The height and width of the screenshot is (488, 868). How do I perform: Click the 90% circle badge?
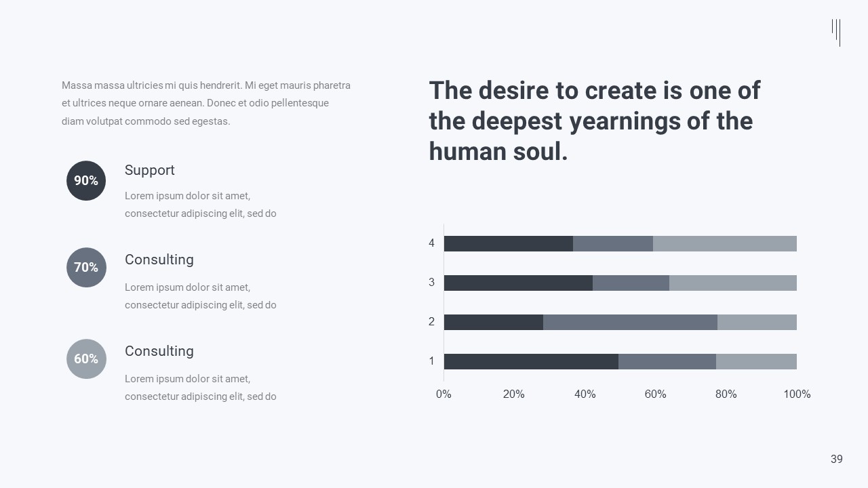click(x=86, y=181)
